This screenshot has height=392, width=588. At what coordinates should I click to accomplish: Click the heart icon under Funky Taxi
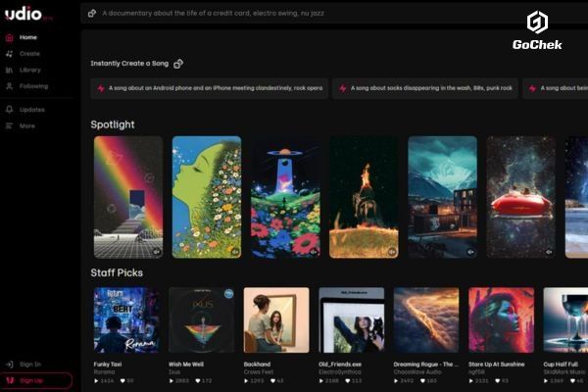coord(122,381)
